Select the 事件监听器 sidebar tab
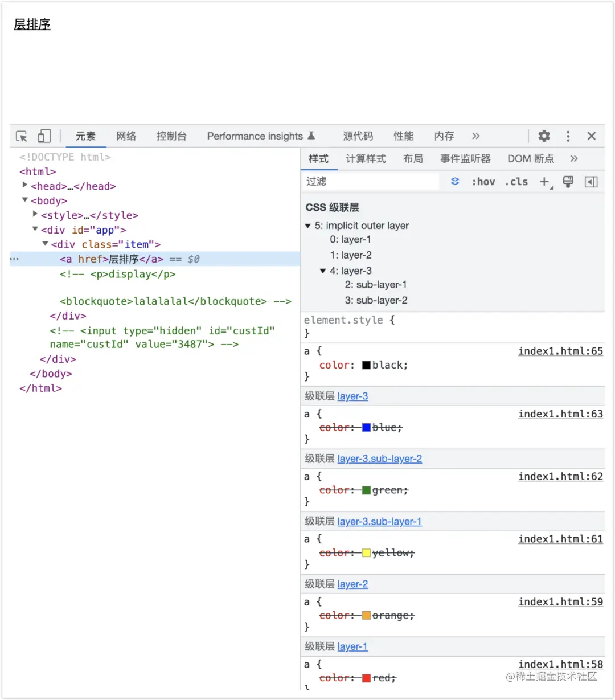The image size is (615, 700). click(465, 159)
